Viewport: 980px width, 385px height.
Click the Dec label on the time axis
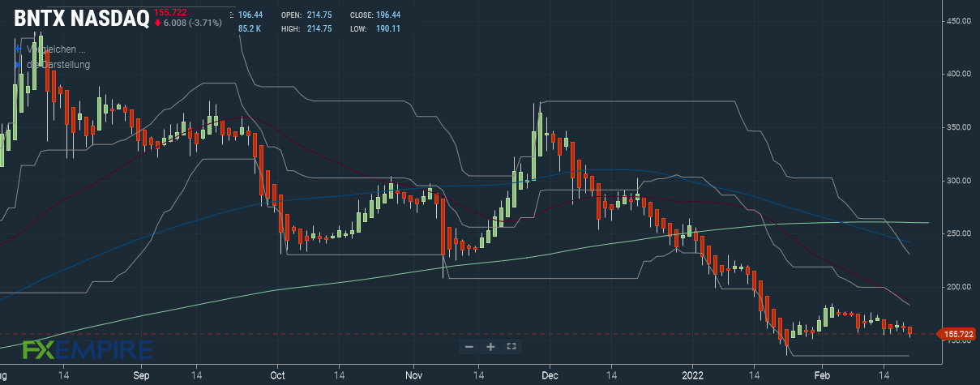pos(550,376)
